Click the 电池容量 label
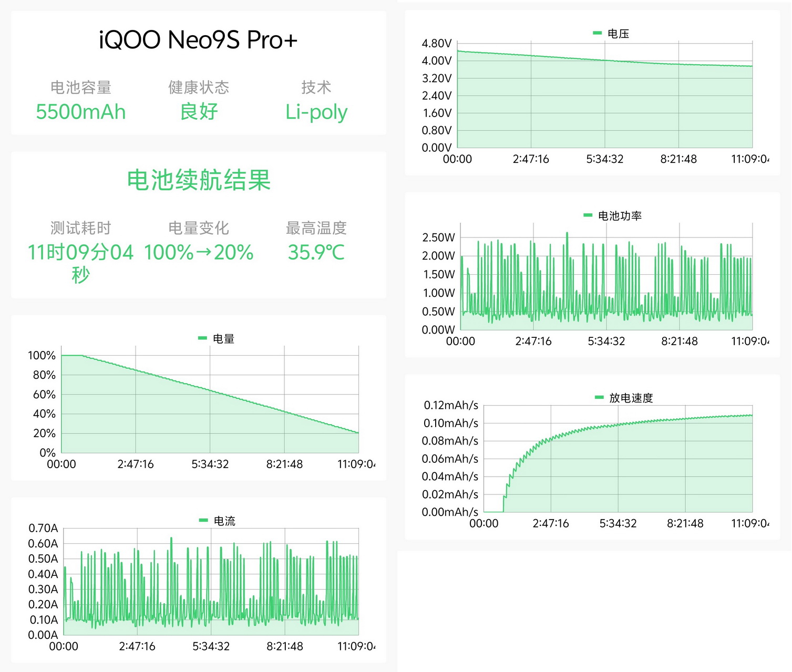This screenshot has height=672, width=792. [x=81, y=87]
